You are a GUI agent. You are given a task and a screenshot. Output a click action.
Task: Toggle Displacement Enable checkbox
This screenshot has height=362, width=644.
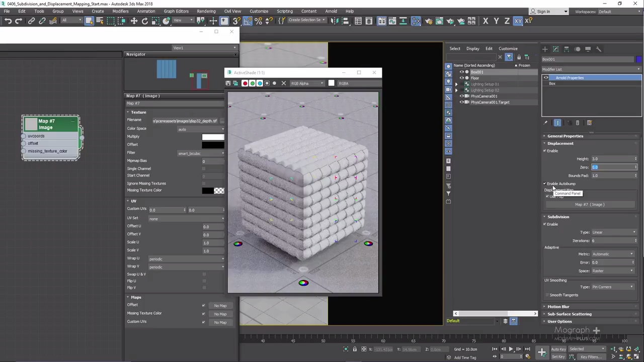(545, 151)
